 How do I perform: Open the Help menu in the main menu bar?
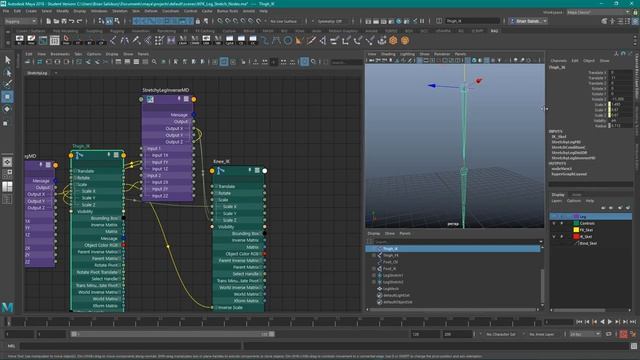pos(263,11)
